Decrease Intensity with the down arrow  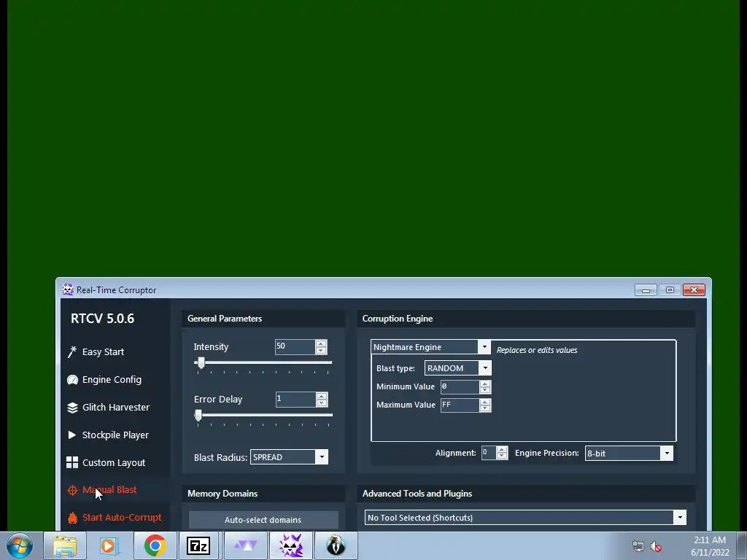click(x=321, y=351)
